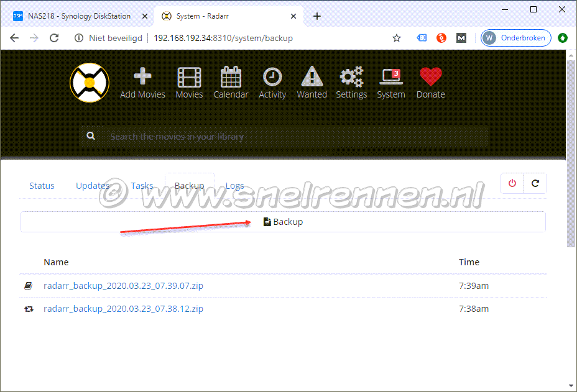Click the restart Radarr button
Viewport: 577px width, 392px height.
[x=535, y=183]
